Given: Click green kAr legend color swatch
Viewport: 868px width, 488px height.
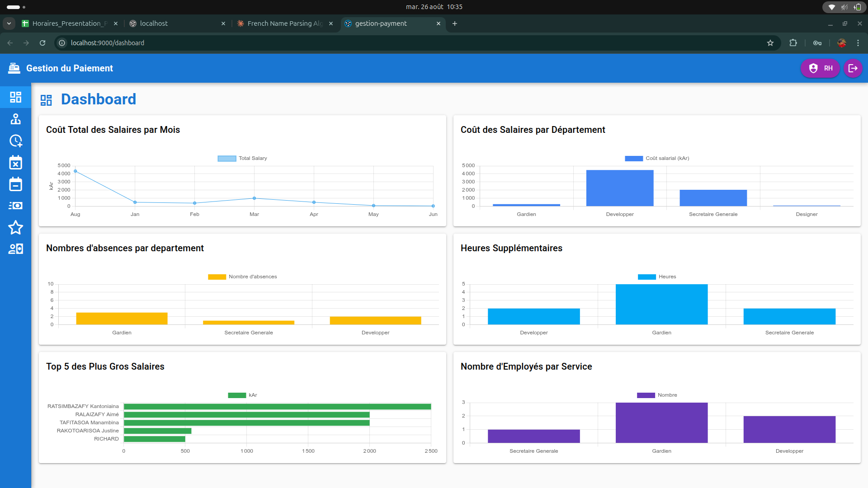Looking at the screenshot, I should pos(237,395).
